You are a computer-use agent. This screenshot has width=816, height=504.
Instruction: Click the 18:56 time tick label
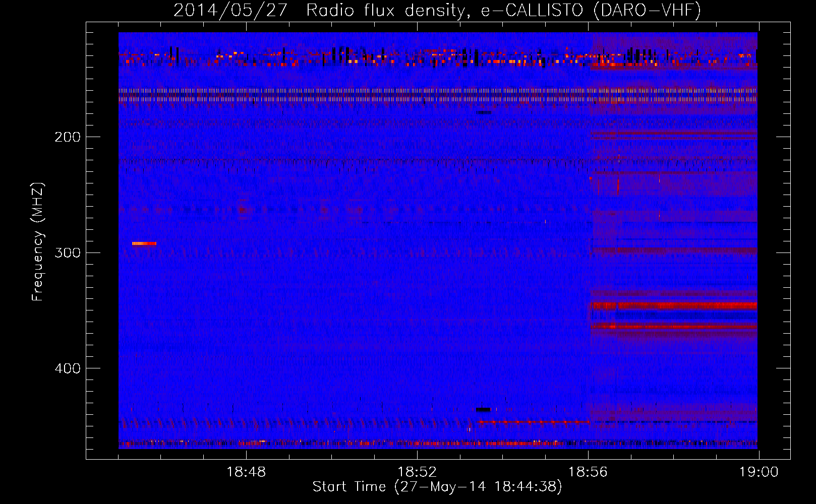tap(588, 472)
